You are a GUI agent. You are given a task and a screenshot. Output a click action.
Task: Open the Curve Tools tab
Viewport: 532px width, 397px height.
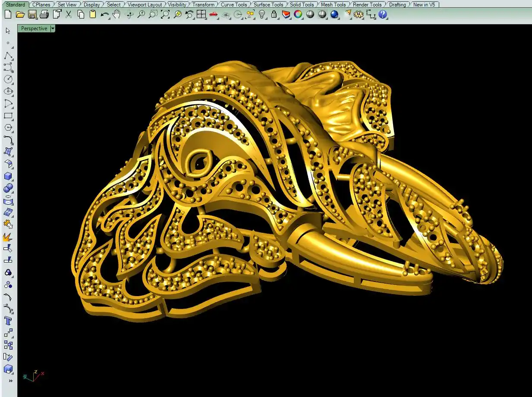point(234,4)
